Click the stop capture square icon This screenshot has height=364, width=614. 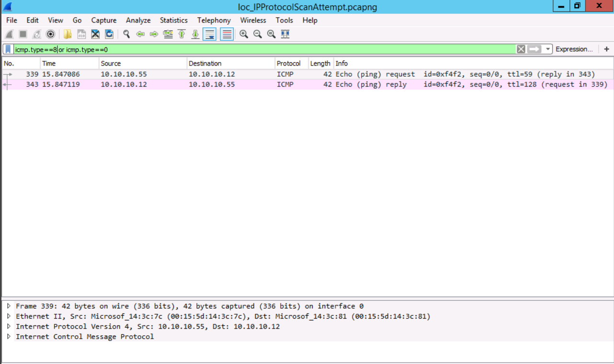23,34
